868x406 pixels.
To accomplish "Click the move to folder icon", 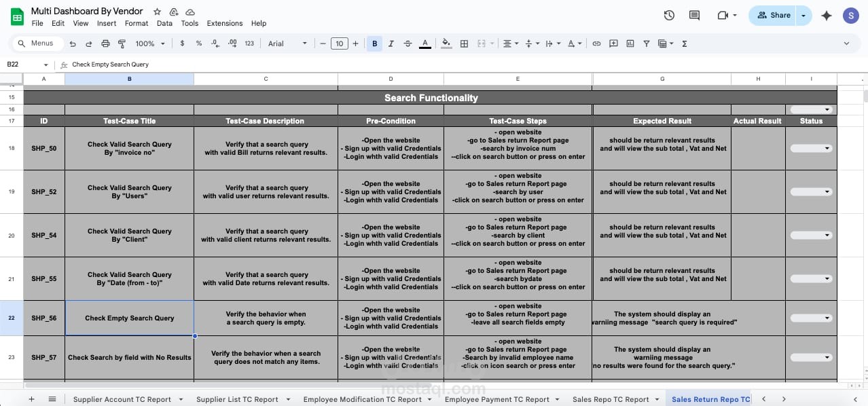I will click(174, 12).
